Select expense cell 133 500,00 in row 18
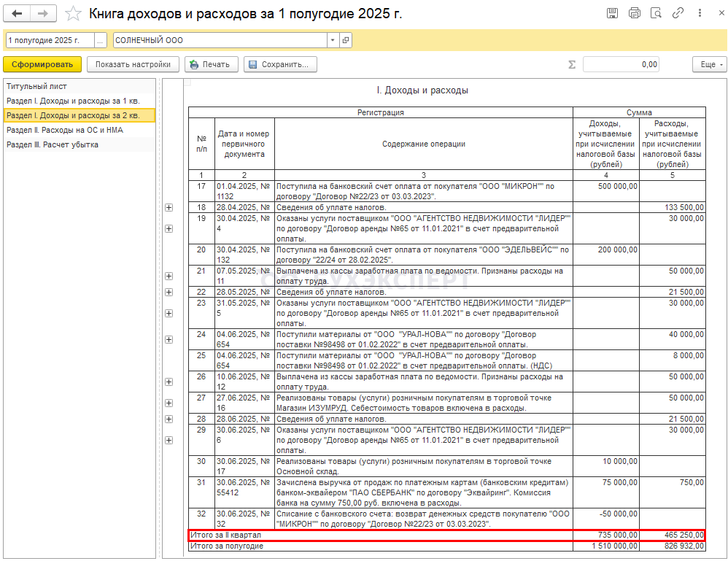Viewport: 728px width, 561px height. point(673,208)
